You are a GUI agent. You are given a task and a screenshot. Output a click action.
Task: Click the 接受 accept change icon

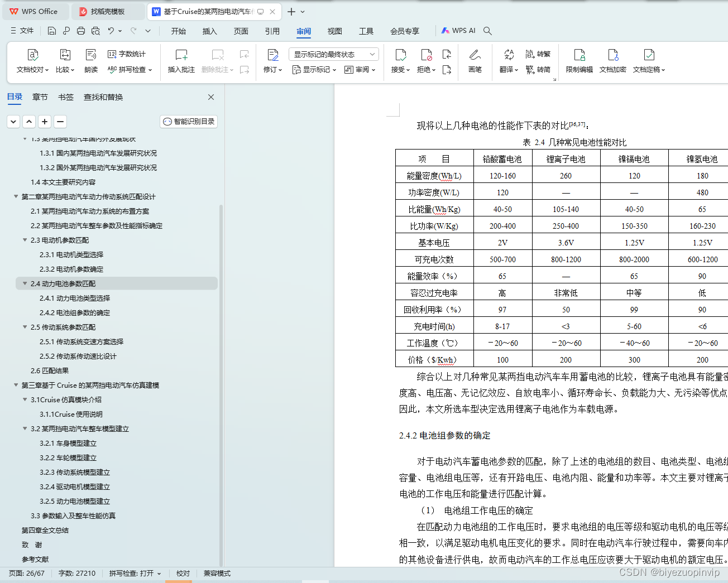[400, 55]
